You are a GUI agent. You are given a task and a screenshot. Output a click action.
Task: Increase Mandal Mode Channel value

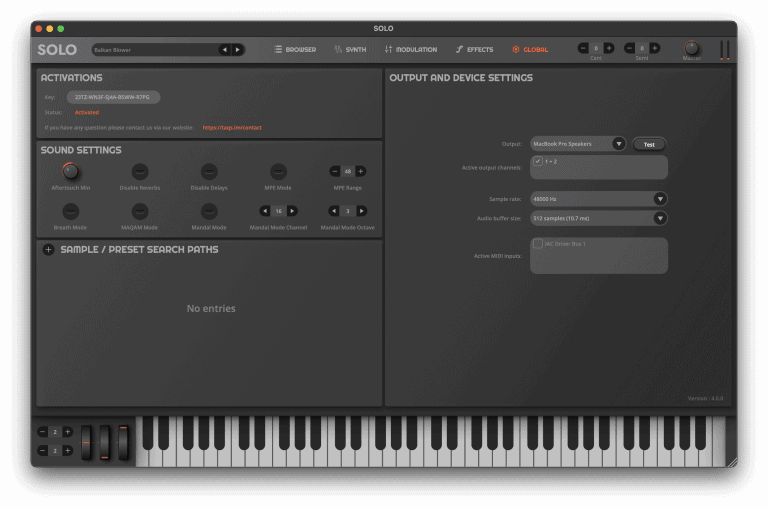[292, 211]
